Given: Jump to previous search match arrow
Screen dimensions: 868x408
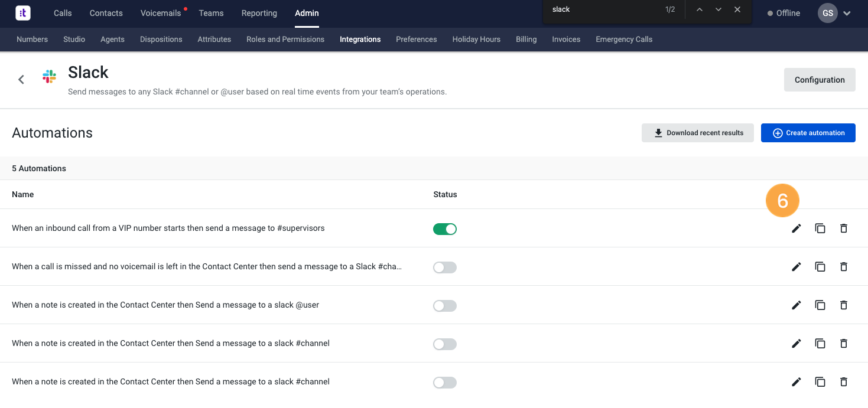Looking at the screenshot, I should click(x=699, y=9).
